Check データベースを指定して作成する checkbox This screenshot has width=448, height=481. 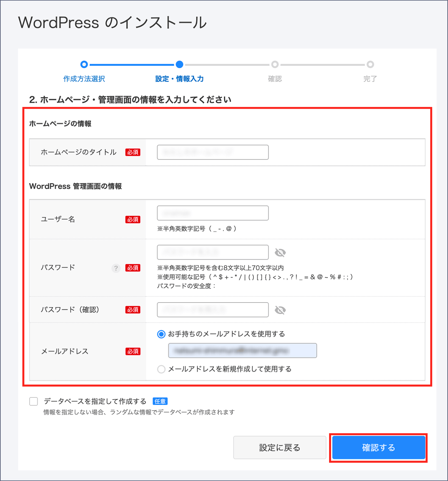pos(34,401)
